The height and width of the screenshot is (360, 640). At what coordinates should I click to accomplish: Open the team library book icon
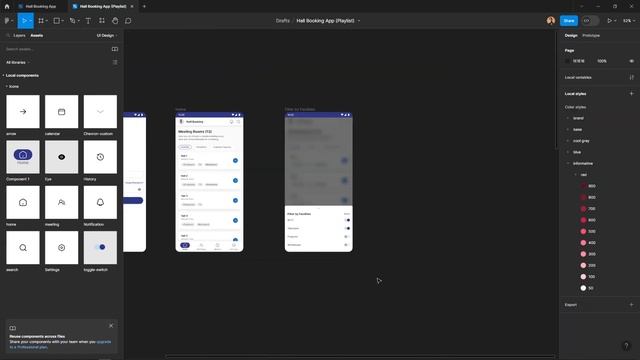coord(115,49)
